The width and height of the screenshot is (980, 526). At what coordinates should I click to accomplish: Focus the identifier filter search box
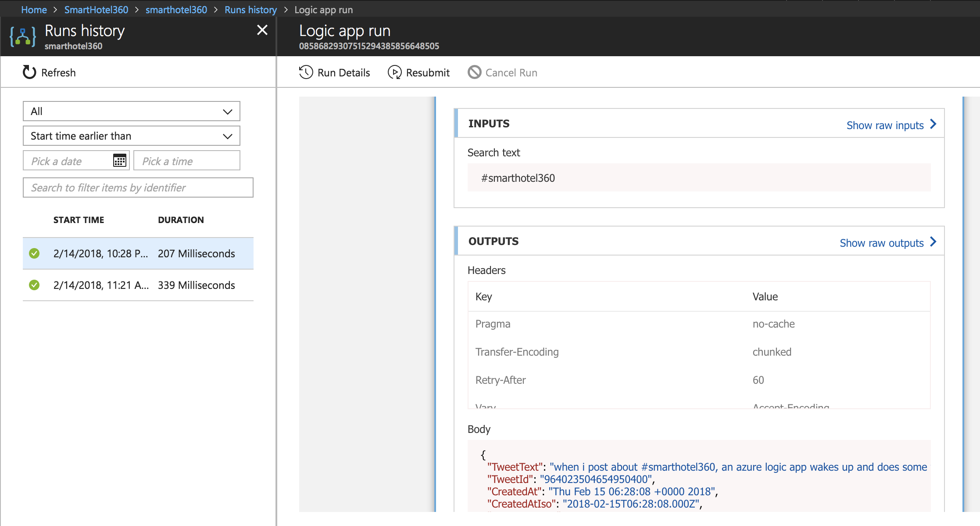(x=138, y=187)
